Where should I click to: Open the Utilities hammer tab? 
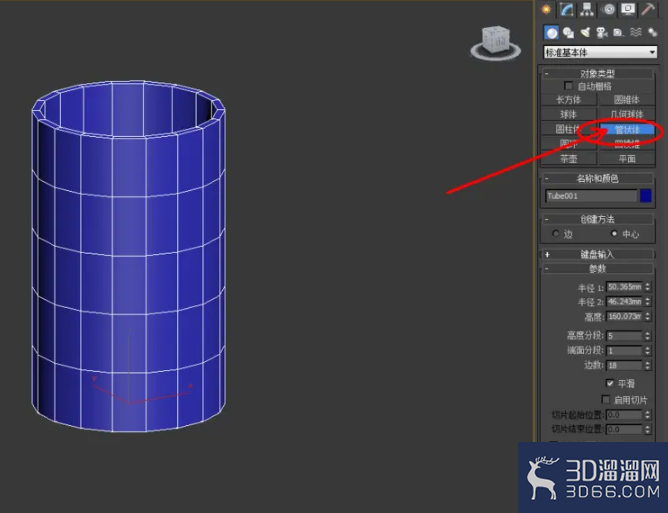tap(648, 9)
